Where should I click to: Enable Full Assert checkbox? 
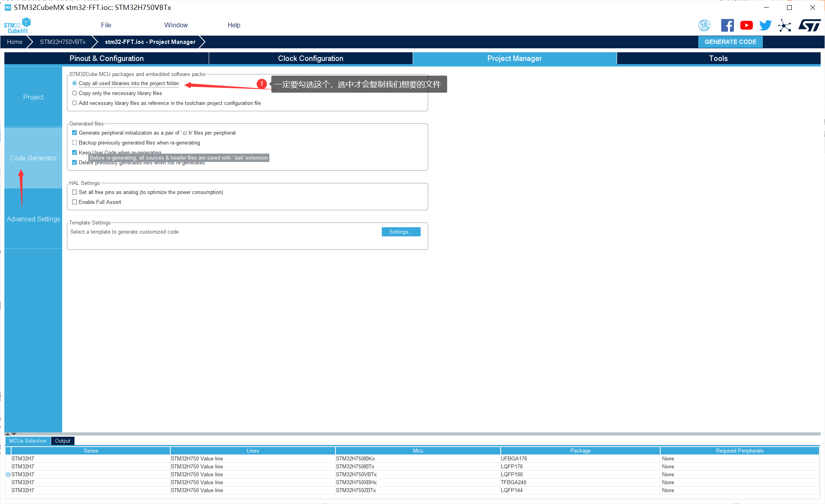pos(74,202)
